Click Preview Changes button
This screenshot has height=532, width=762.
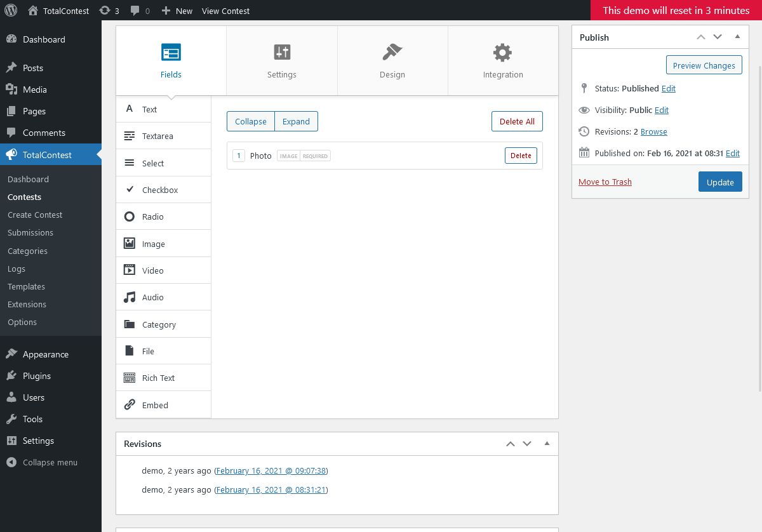click(x=704, y=65)
